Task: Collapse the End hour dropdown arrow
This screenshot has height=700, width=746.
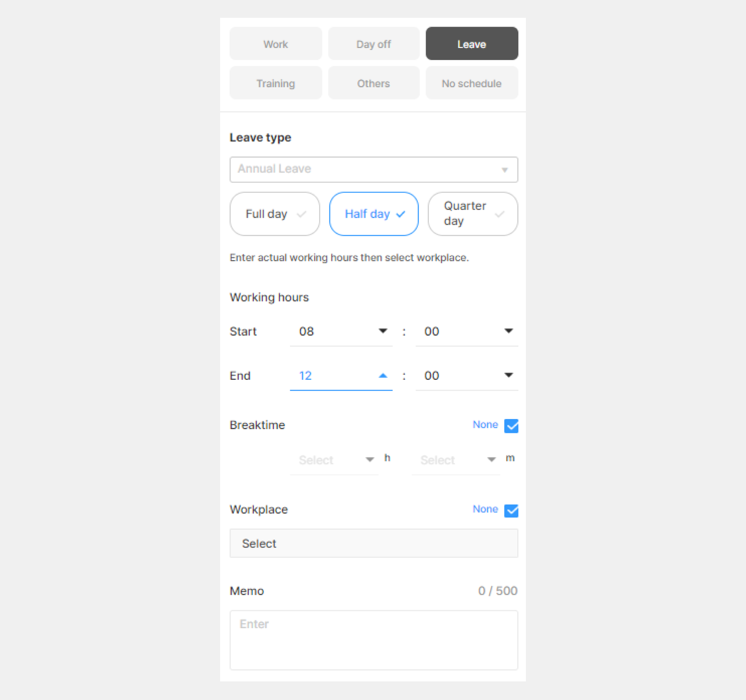Action: click(x=383, y=375)
